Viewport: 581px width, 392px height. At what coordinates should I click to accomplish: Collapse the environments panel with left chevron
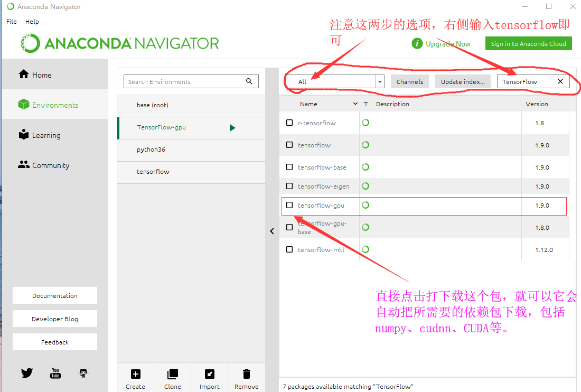point(272,231)
